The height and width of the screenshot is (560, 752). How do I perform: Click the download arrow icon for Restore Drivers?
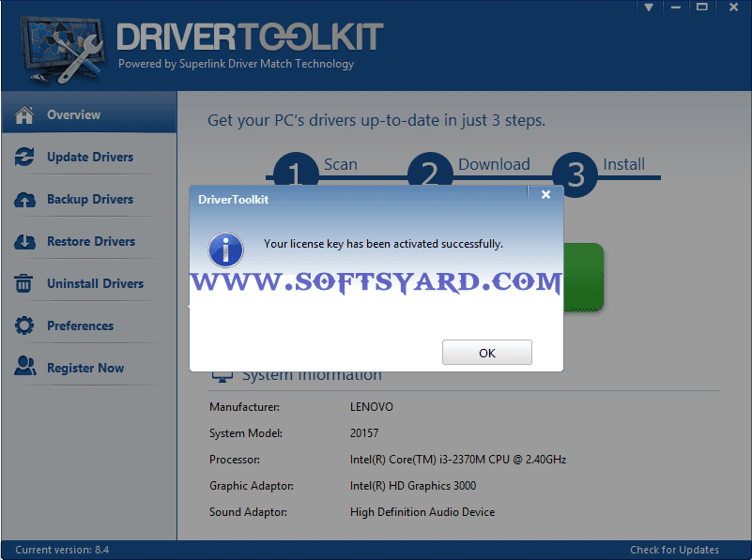pos(24,242)
